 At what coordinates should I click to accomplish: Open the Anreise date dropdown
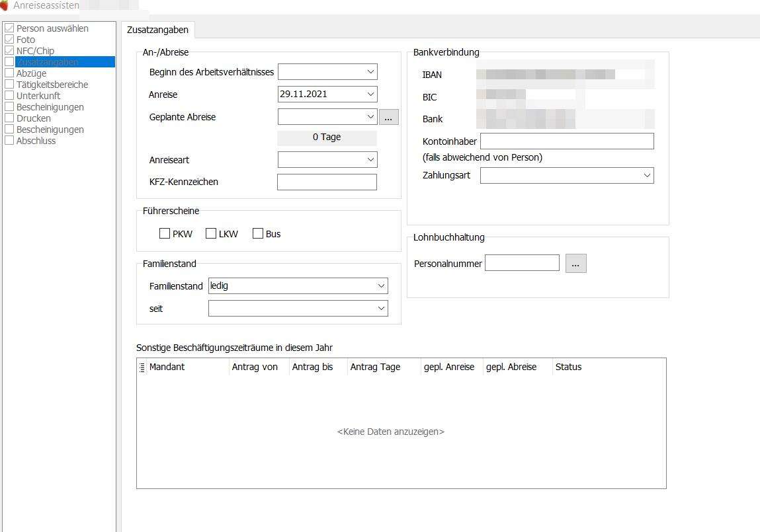(x=370, y=94)
